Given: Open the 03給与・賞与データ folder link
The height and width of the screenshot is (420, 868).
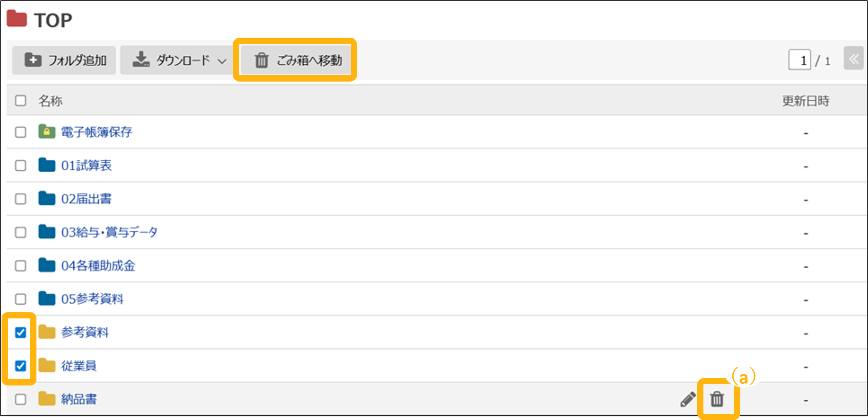Looking at the screenshot, I should [x=109, y=232].
